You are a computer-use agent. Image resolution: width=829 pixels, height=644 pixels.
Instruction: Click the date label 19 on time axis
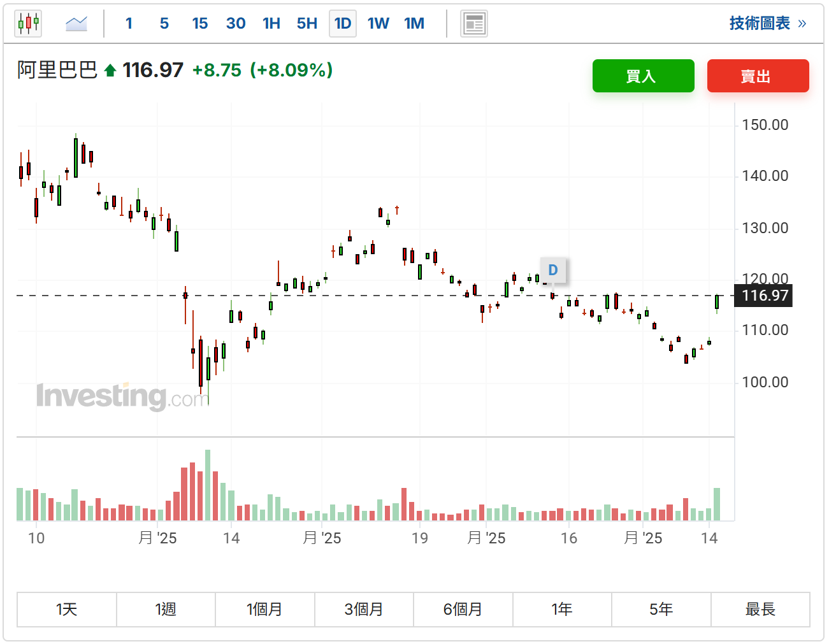point(420,538)
